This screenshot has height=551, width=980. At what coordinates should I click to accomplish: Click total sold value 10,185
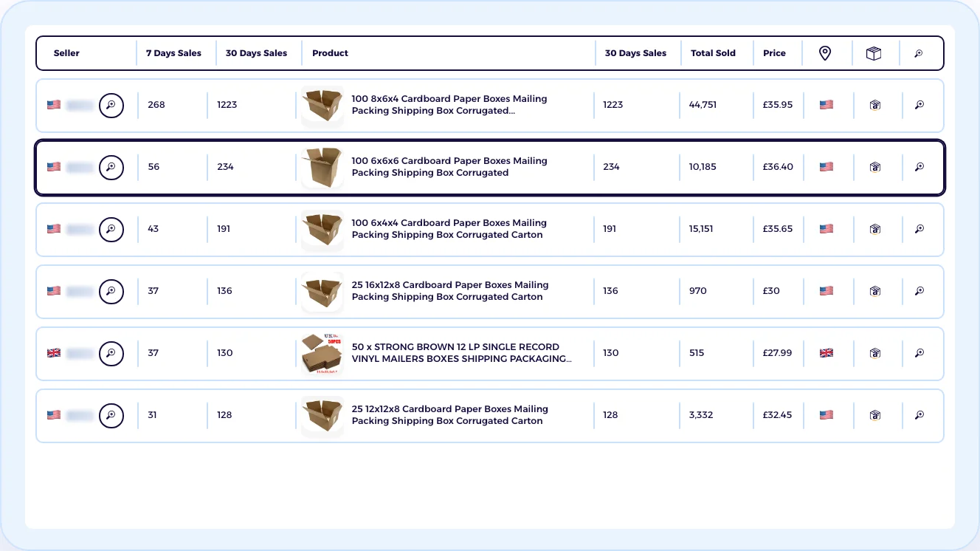[x=703, y=167]
